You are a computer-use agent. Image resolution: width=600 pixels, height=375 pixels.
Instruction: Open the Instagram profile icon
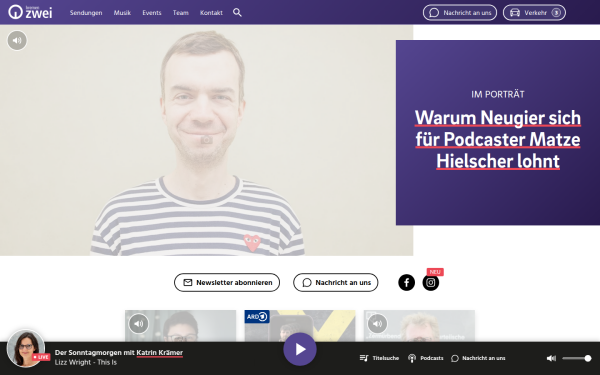pos(430,282)
